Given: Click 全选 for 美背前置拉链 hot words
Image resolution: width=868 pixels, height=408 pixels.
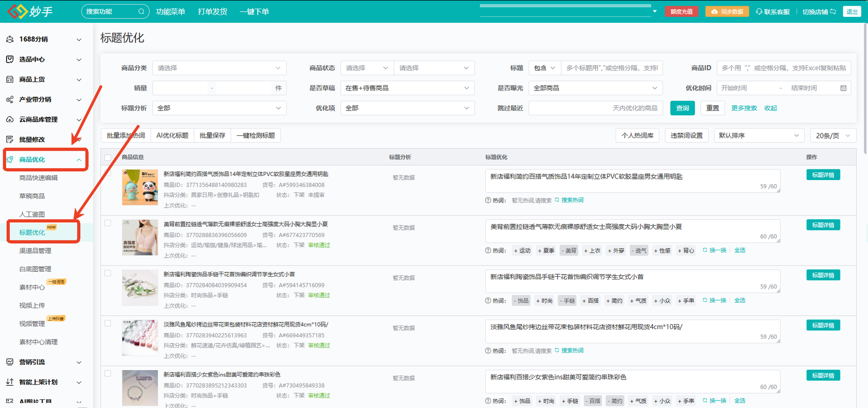Looking at the screenshot, I should pos(740,250).
